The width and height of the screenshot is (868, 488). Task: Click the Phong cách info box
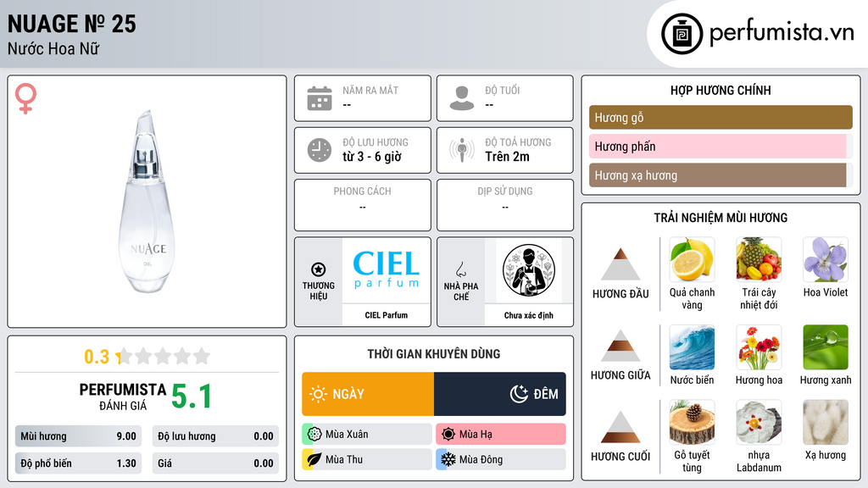pos(363,205)
